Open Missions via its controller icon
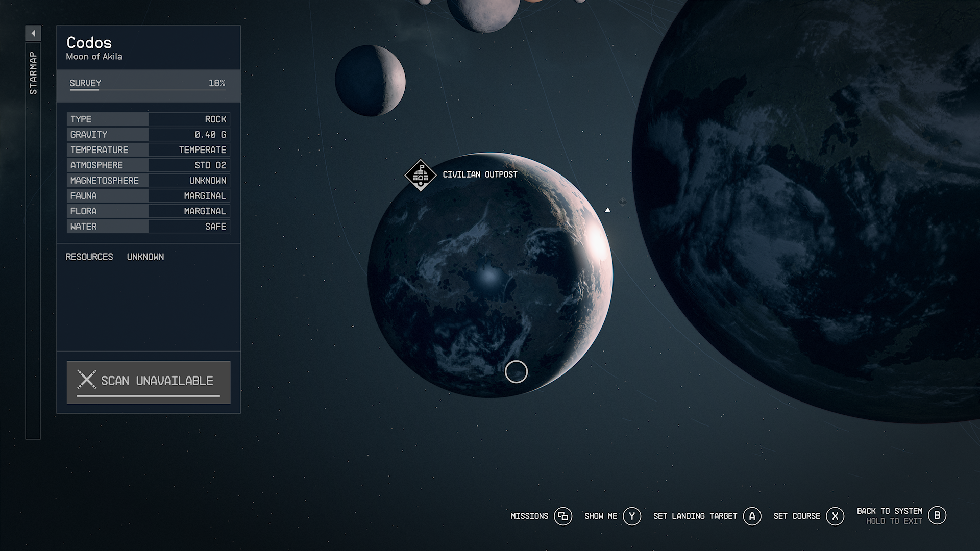The height and width of the screenshot is (551, 980). [563, 516]
